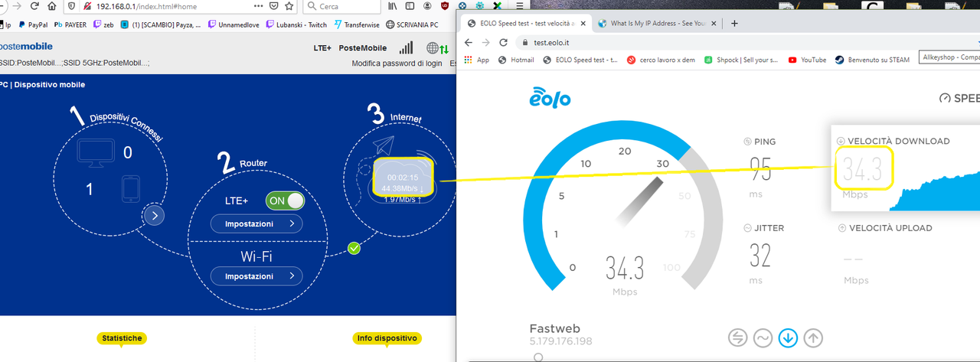Viewport: 980px width, 362px height.
Task: Click Chrome address bar test.eolo.it
Action: 746,42
